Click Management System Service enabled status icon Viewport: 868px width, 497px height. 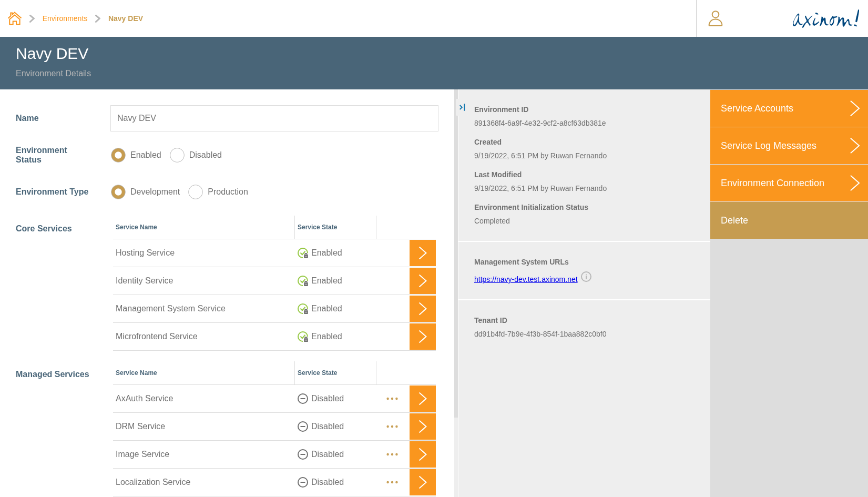(303, 309)
